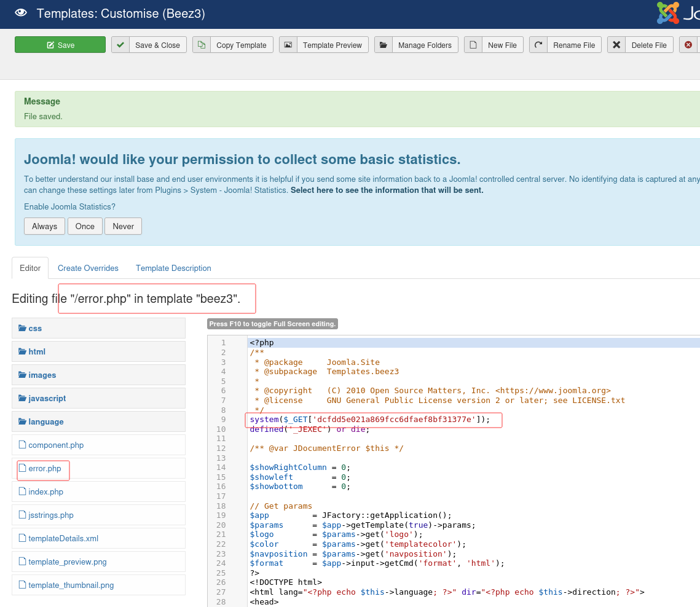
Task: Click the New File page icon
Action: coord(473,45)
